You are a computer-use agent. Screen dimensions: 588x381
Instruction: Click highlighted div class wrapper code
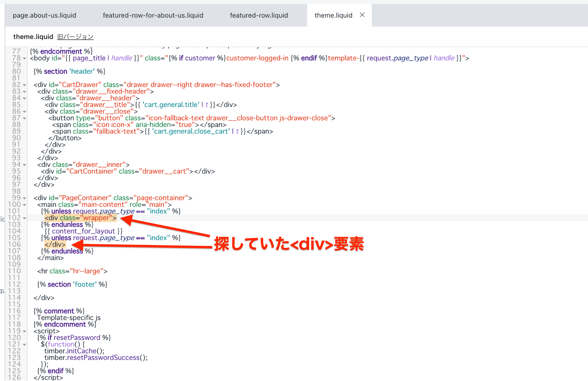coord(80,218)
